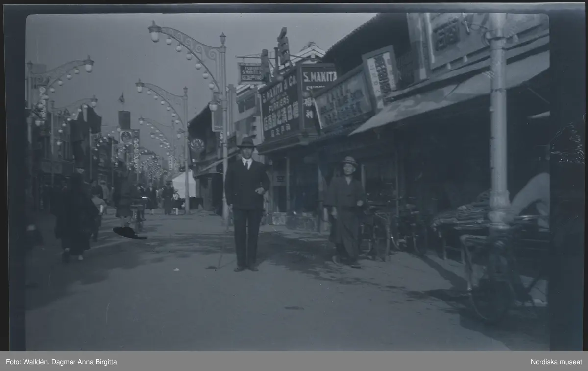The width and height of the screenshot is (588, 371).
Task: Click the round emblem sign on the left
Action: 126,137
